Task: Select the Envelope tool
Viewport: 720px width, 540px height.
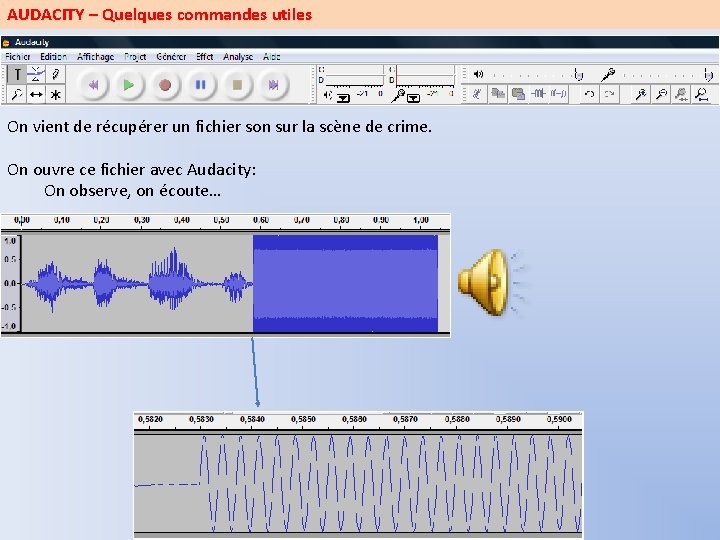Action: tap(36, 74)
